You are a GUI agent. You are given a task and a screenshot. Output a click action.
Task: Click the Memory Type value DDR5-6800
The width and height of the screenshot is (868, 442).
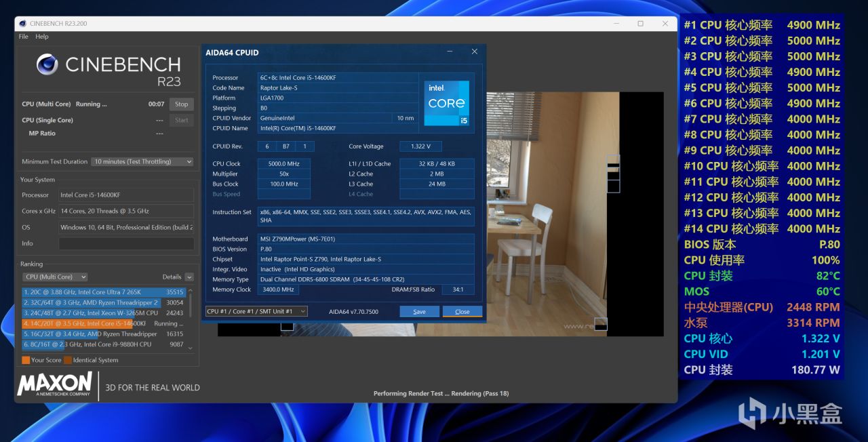coord(366,279)
